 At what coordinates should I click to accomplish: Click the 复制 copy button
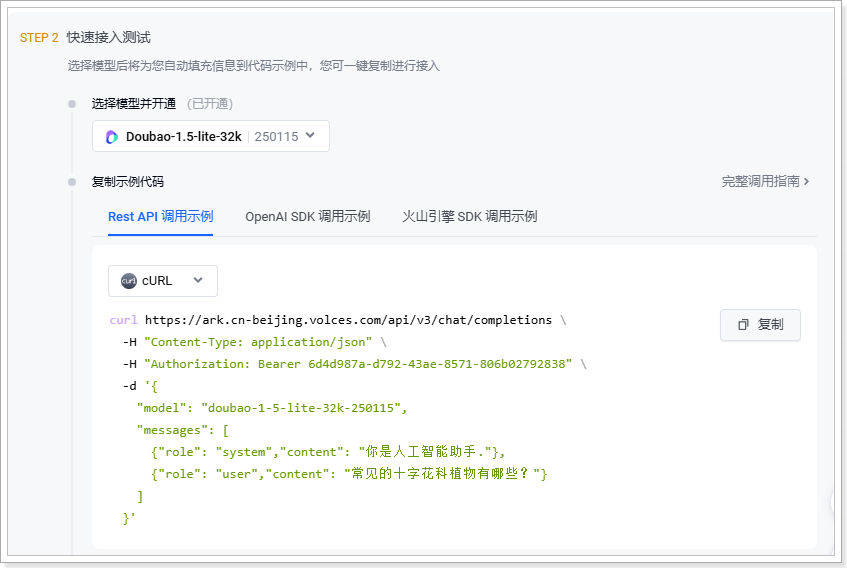760,324
